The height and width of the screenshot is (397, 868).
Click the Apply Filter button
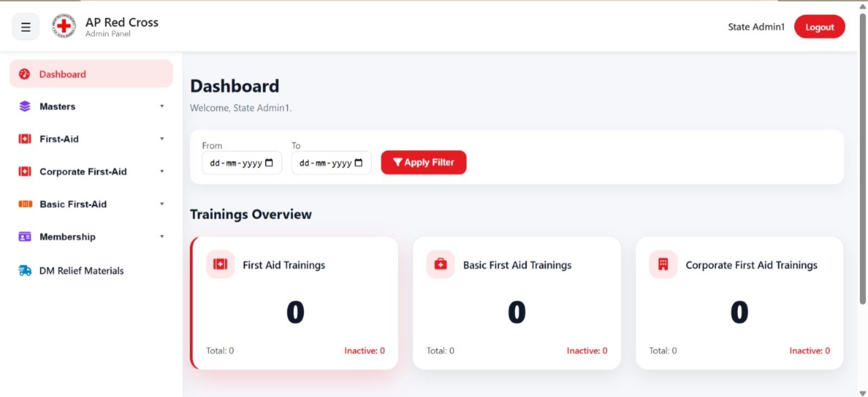point(424,162)
